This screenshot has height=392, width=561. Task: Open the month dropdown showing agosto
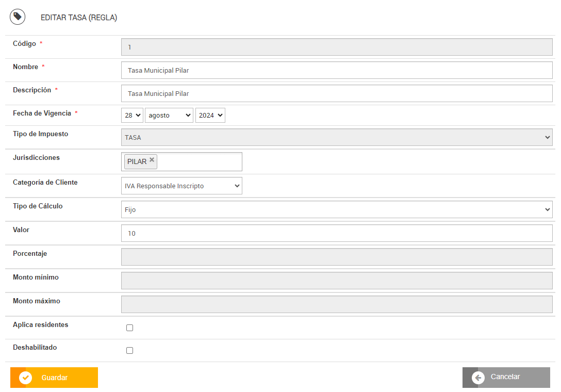[169, 116]
